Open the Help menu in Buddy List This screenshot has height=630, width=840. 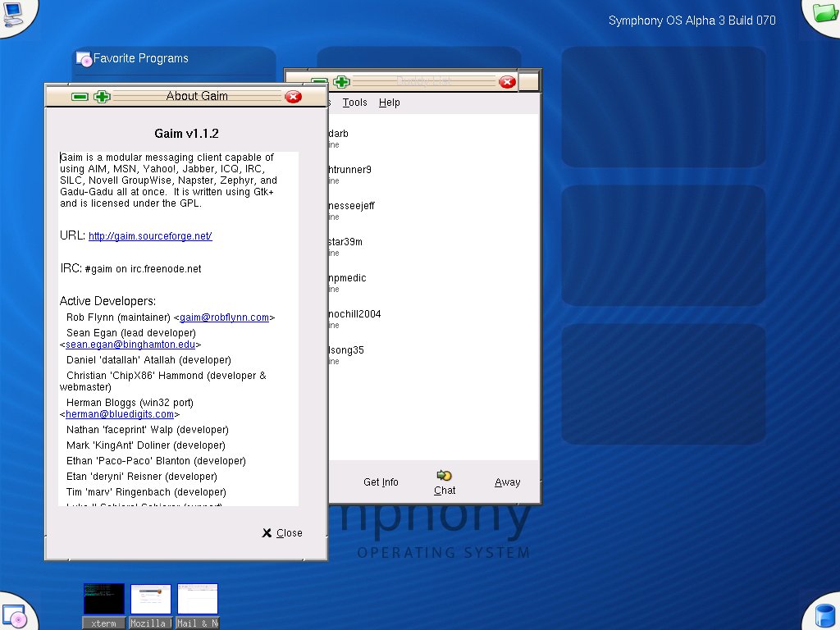389,103
